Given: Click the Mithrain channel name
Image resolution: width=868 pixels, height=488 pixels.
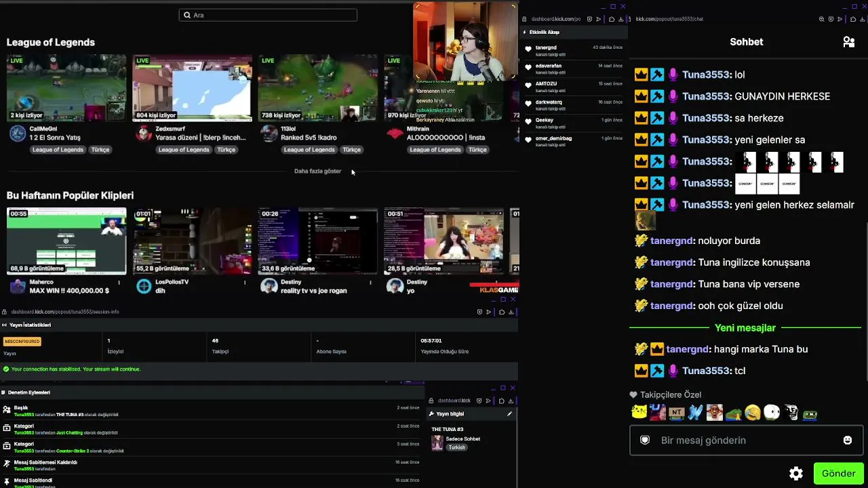Looking at the screenshot, I should 418,129.
